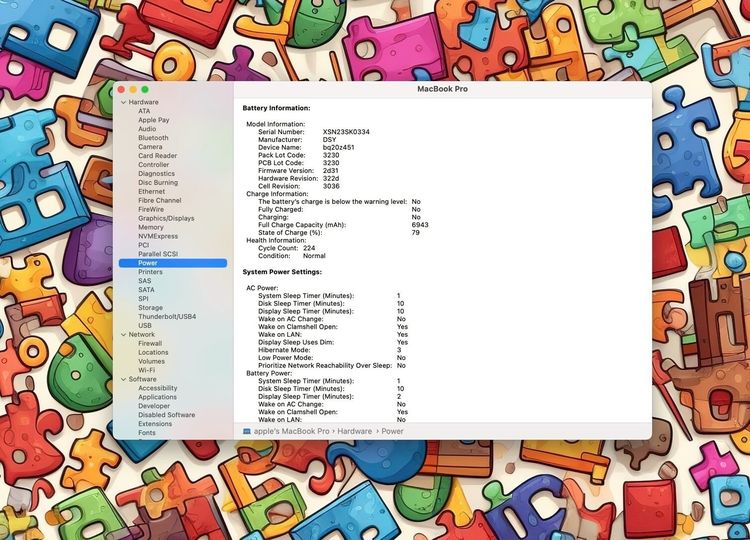Image resolution: width=750 pixels, height=540 pixels.
Task: Select Ethernet in the sidebar
Action: [x=151, y=191]
